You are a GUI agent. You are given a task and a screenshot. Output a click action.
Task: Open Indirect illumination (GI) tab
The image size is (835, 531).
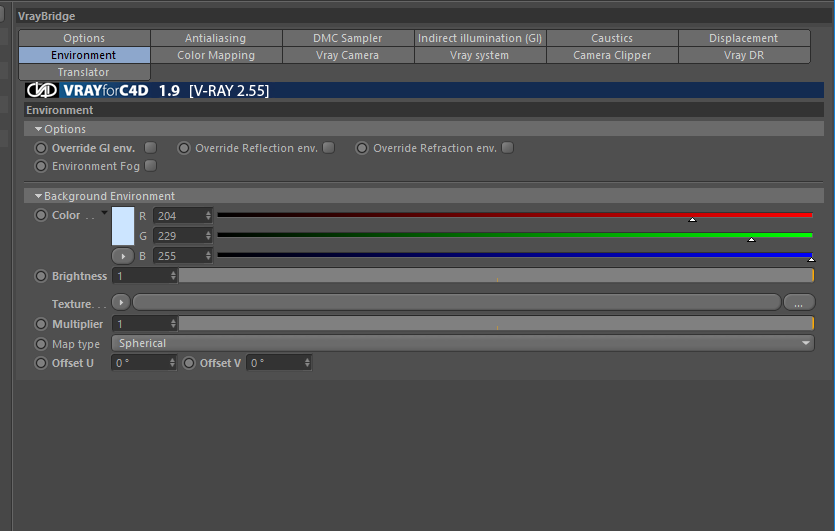click(x=480, y=38)
